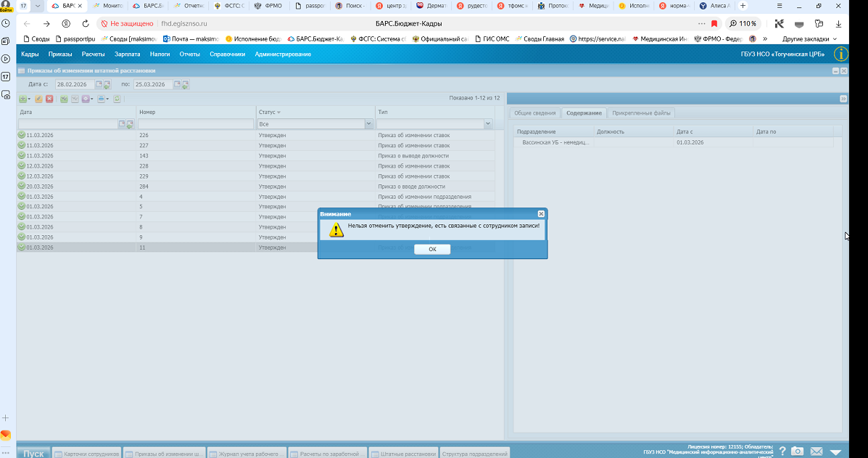Click the question mark help icon
Screen dimensions: 868x458
point(782,451)
